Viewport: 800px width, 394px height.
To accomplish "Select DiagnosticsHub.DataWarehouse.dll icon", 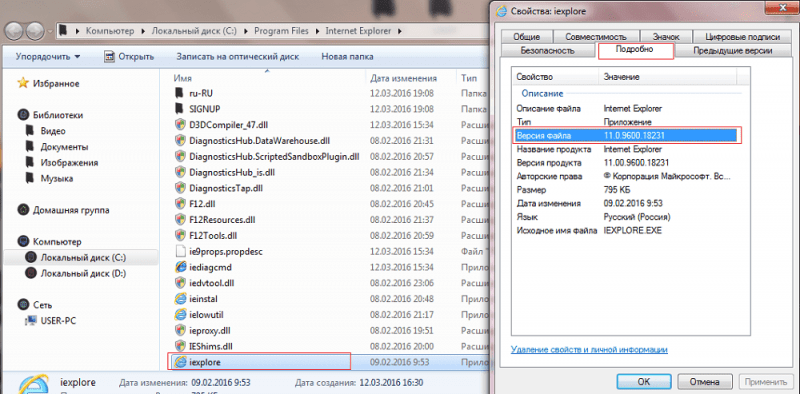I will click(x=180, y=140).
